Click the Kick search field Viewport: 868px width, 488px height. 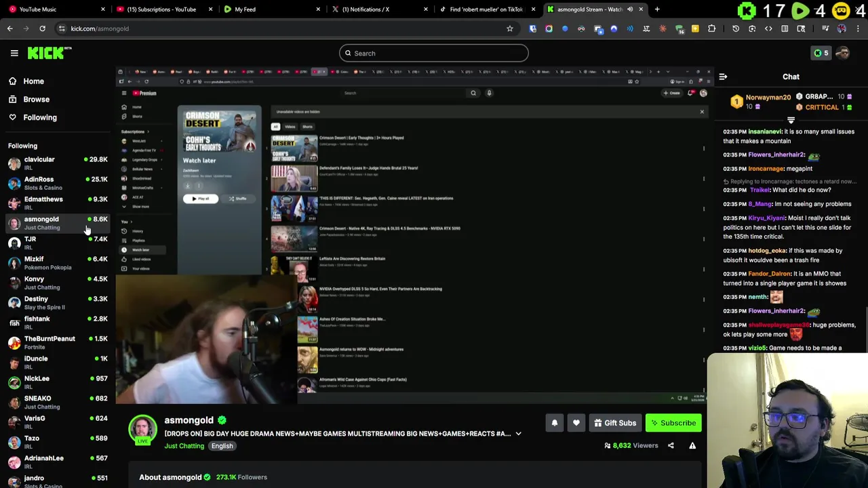coord(434,53)
